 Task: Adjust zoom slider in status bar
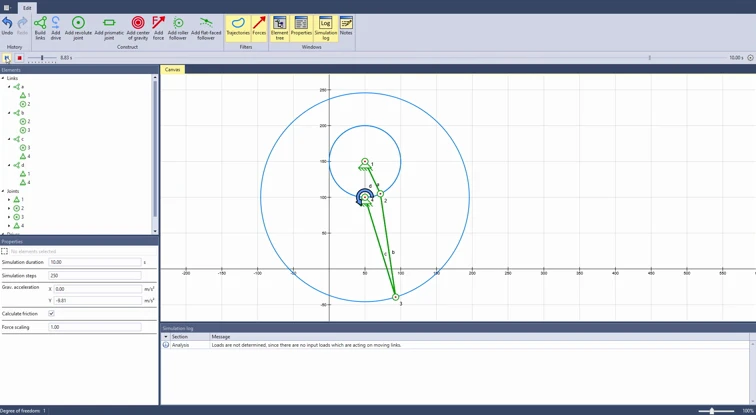(712, 411)
